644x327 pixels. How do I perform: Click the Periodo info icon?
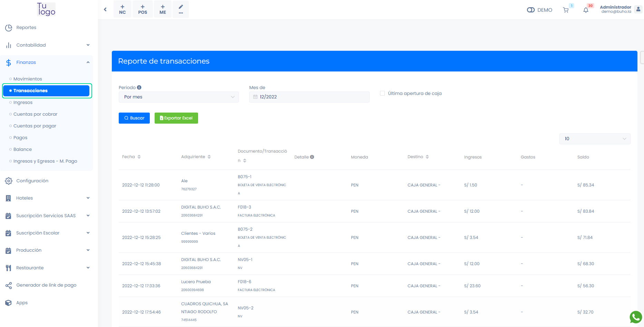point(139,88)
